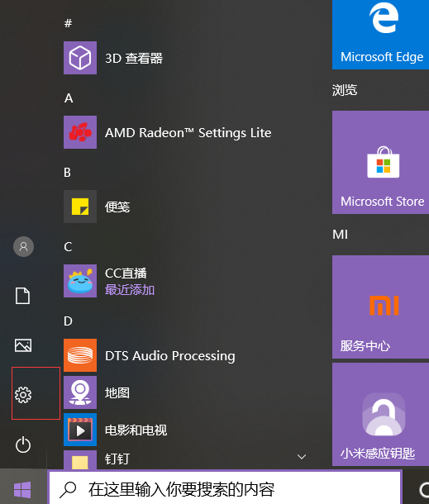This screenshot has height=504, width=429.
Task: Open the 服务中心 MI tile
Action: click(x=380, y=307)
